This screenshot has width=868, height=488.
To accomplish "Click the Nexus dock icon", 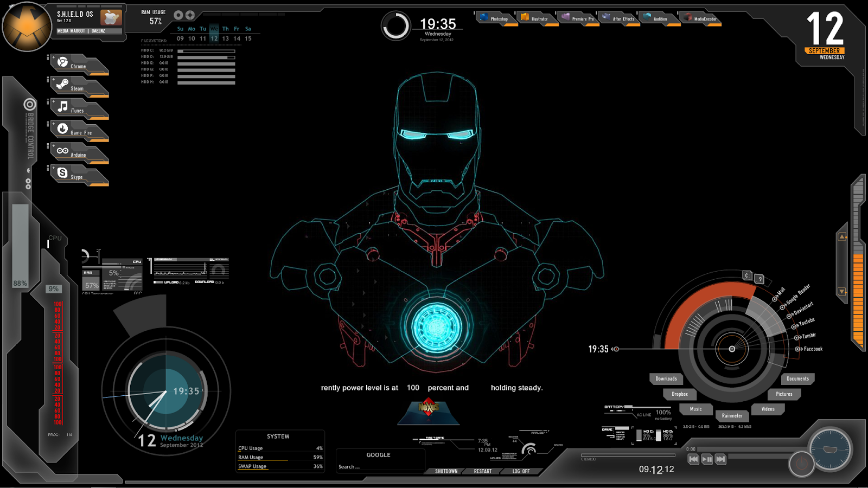I will 429,412.
